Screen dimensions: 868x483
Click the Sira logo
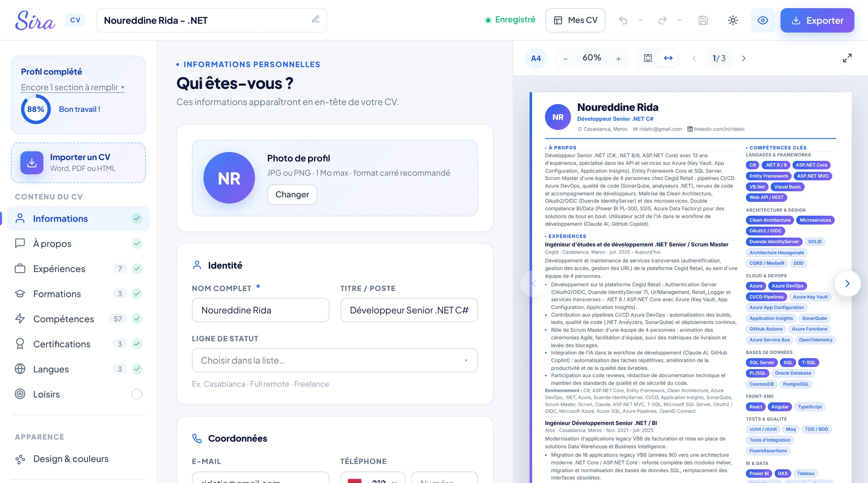(35, 20)
